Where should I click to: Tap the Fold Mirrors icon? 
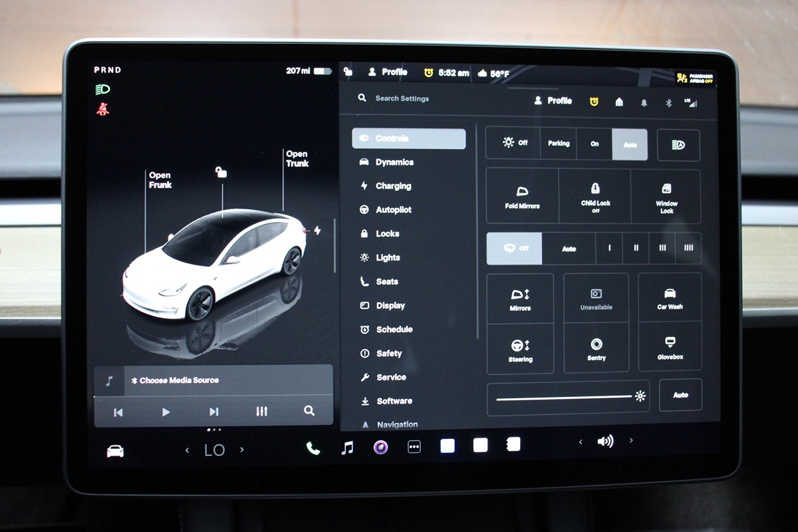[x=522, y=196]
